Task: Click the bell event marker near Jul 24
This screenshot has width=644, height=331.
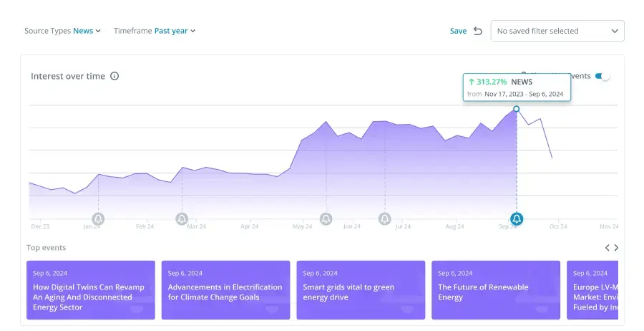Action: (385, 219)
